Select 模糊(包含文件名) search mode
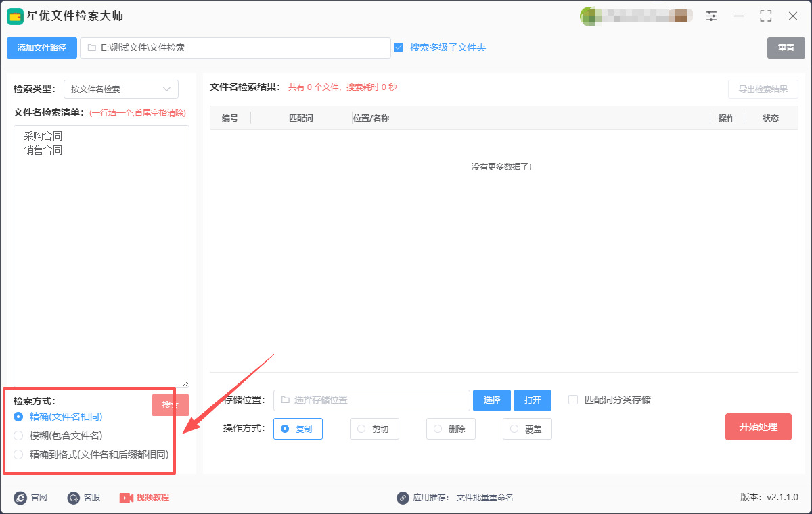 point(18,436)
